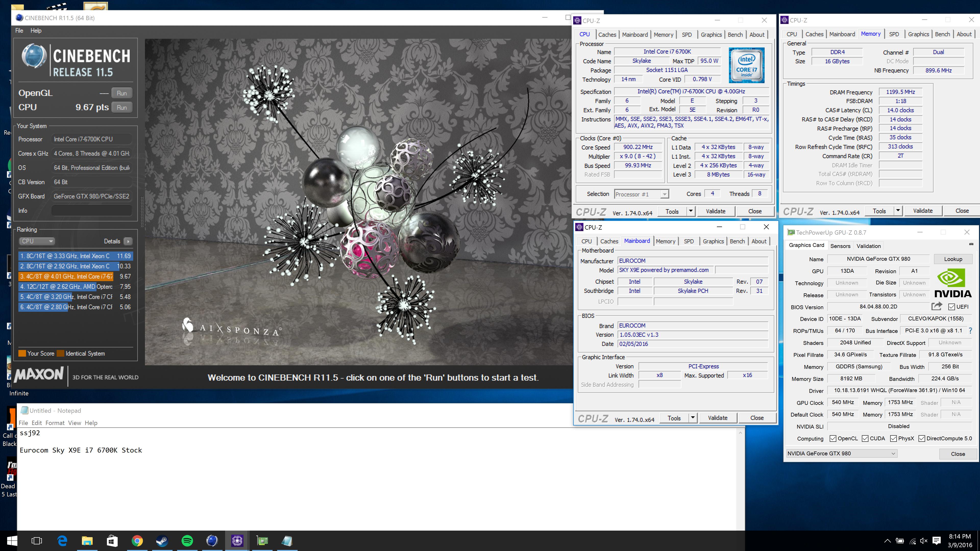Click Validate in the CPU-Z CPU window
Viewport: 980px width, 551px height.
pyautogui.click(x=716, y=211)
